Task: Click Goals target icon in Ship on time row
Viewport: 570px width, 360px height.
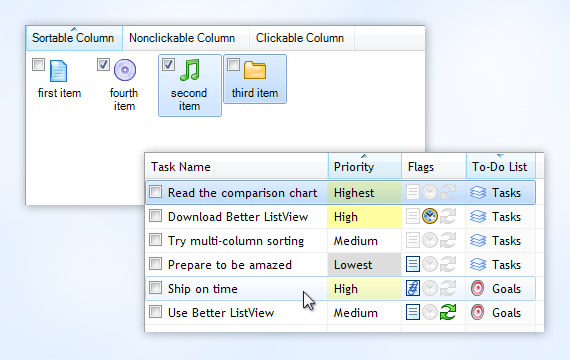Action: click(477, 288)
